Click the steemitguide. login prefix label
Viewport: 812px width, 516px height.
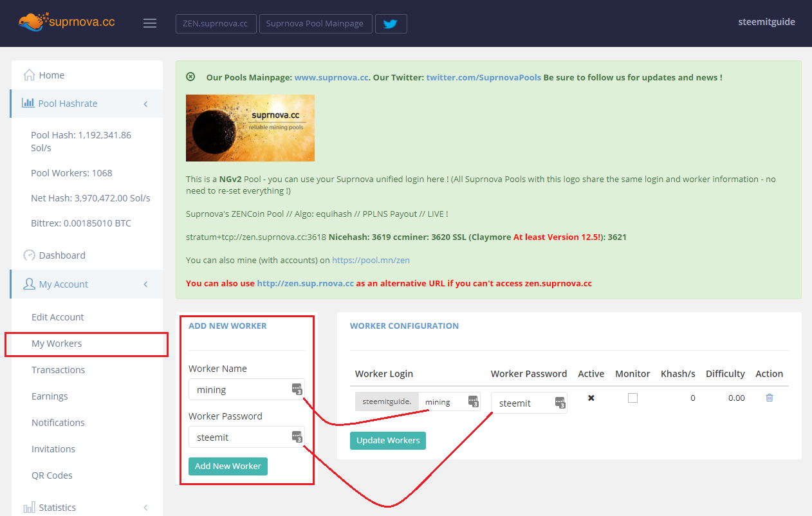[387, 401]
